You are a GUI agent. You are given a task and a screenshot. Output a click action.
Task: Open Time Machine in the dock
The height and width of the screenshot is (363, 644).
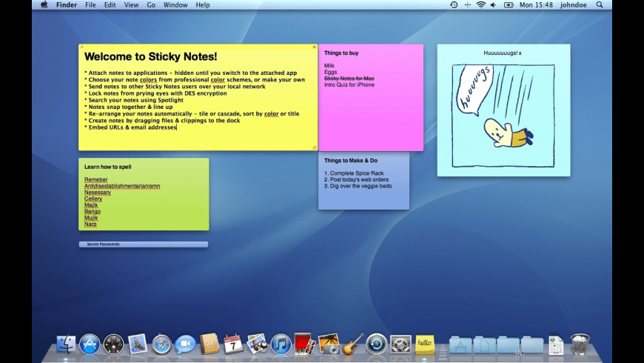coord(377,344)
